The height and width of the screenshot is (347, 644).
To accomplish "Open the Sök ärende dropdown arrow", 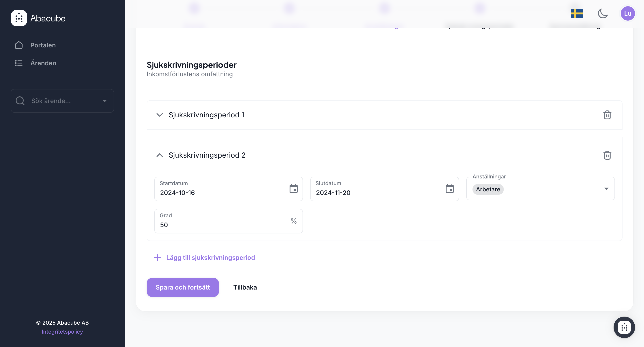I will coord(104,101).
